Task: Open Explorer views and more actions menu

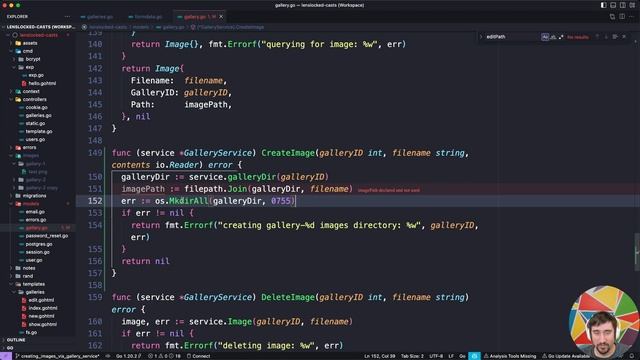Action: (67, 17)
